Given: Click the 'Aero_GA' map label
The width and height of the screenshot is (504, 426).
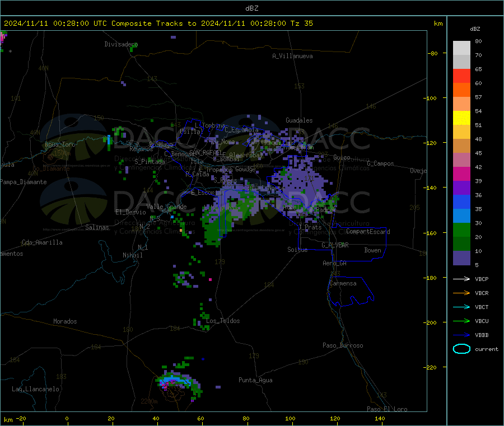Looking at the screenshot, I should [x=335, y=263].
